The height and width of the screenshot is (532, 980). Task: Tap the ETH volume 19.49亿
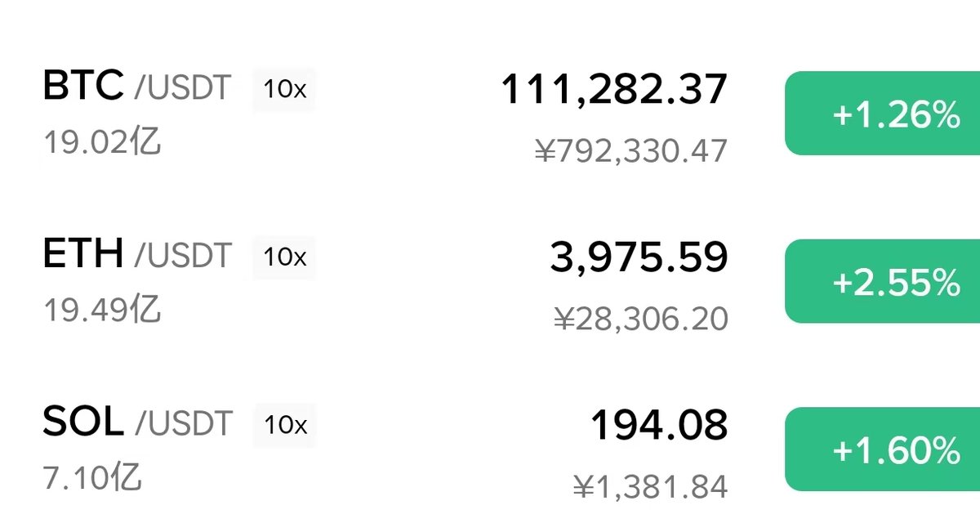coord(102,310)
